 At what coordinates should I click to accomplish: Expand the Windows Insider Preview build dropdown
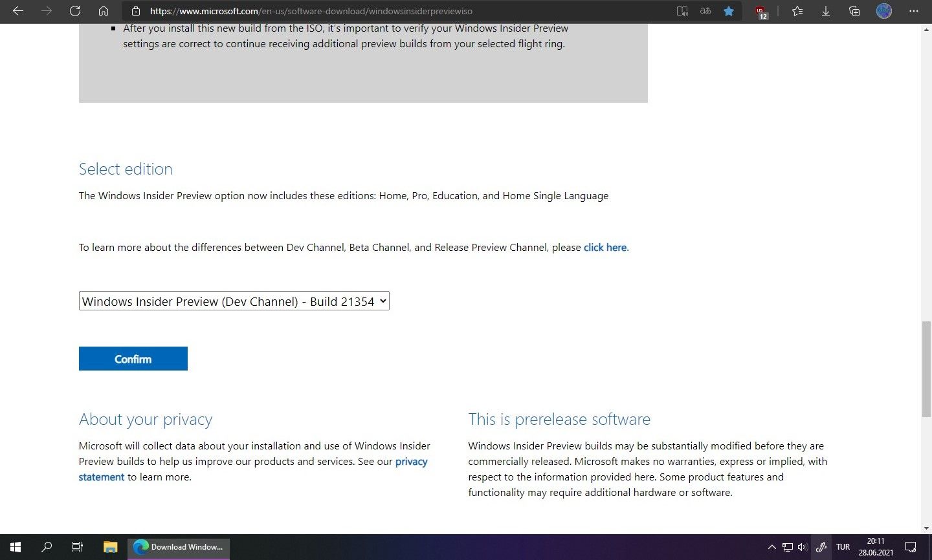tap(234, 301)
